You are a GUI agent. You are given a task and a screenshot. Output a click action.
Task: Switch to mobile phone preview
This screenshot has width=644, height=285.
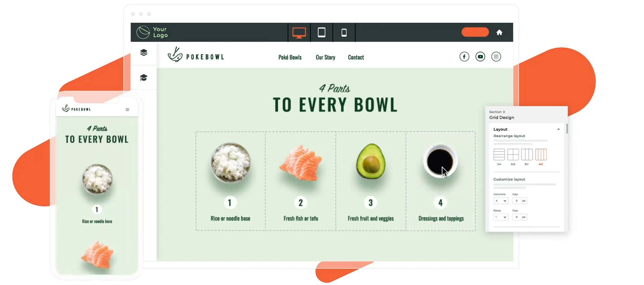coord(344,33)
